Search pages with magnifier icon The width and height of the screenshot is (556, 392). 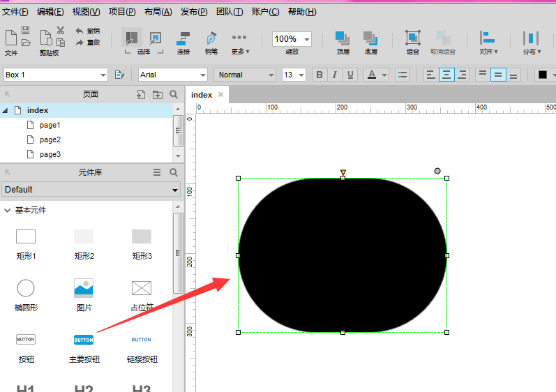(174, 94)
